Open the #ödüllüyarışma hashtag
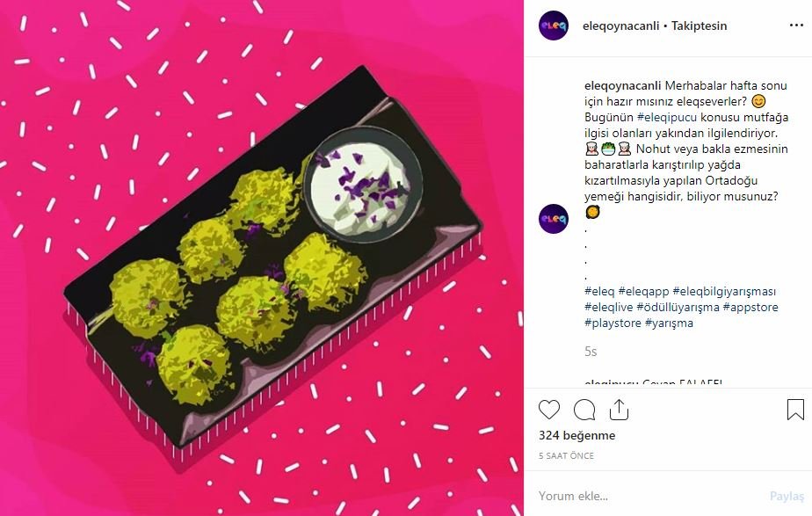 coord(678,307)
